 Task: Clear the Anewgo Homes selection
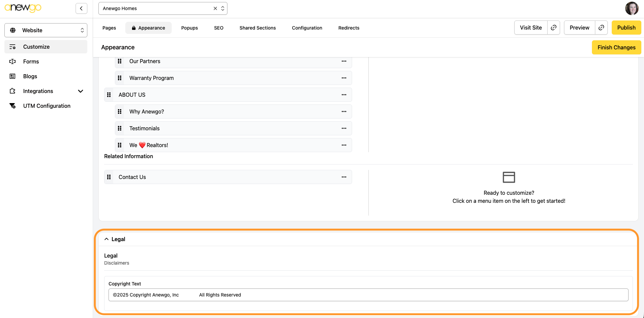tap(215, 8)
